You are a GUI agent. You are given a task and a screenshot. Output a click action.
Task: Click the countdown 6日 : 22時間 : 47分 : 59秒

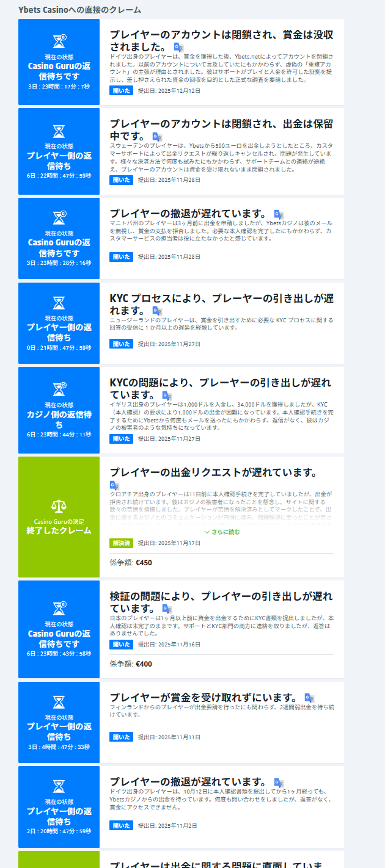(59, 176)
